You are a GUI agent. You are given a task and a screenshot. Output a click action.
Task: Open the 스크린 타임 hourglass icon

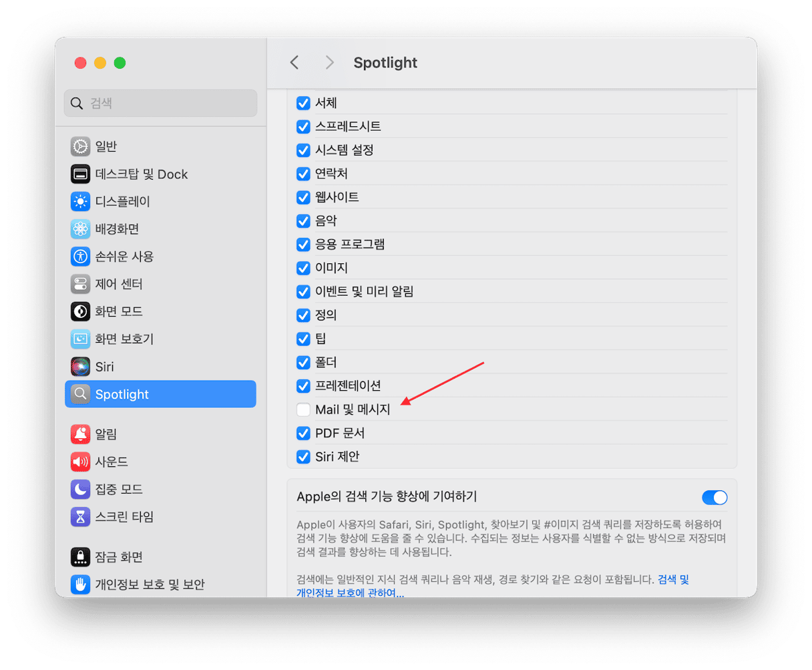(x=80, y=516)
